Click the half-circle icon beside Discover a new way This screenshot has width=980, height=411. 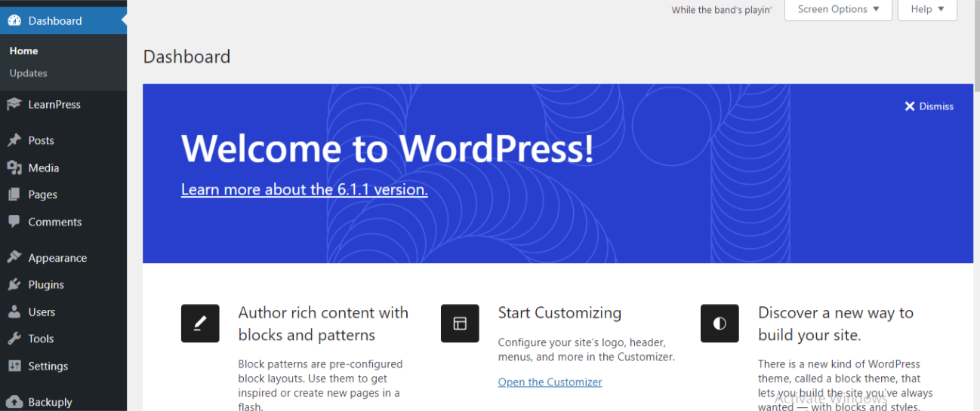(720, 324)
